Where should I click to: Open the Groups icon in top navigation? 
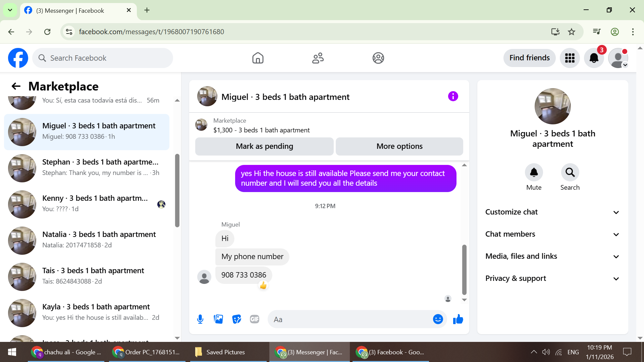378,58
